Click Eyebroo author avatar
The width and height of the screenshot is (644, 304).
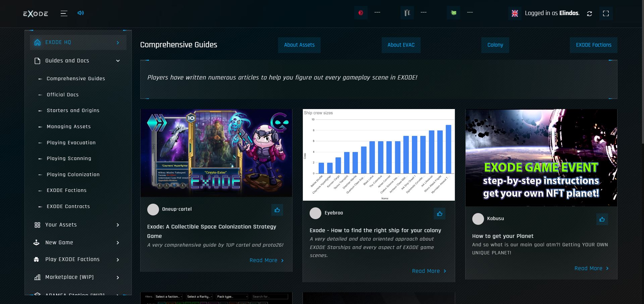(x=315, y=213)
